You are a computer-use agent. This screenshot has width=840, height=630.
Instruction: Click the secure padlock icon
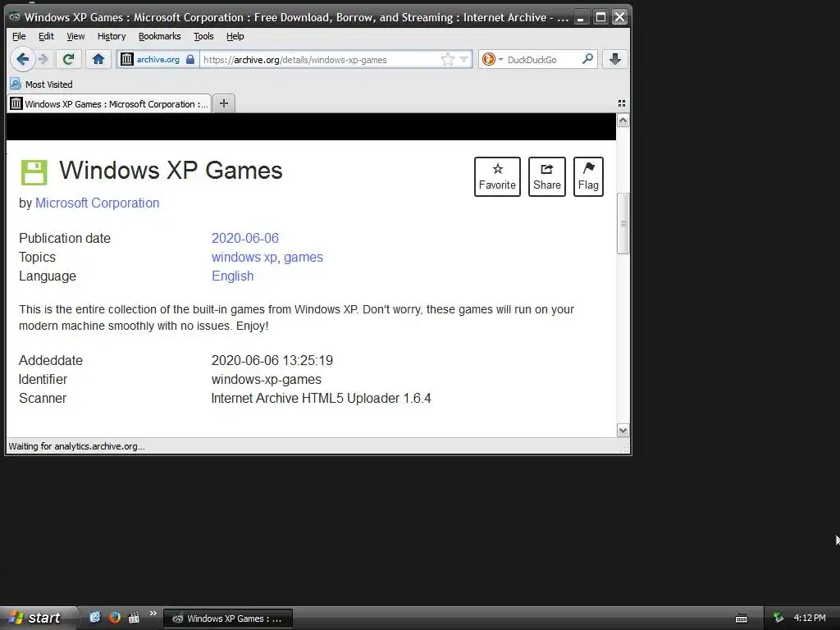click(x=190, y=59)
